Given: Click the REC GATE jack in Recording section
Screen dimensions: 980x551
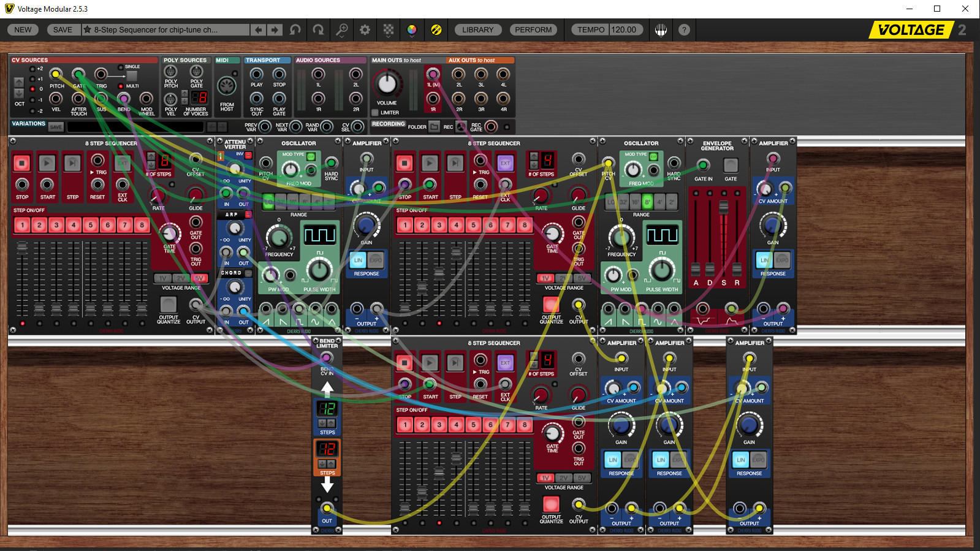Looking at the screenshot, I should coord(491,127).
